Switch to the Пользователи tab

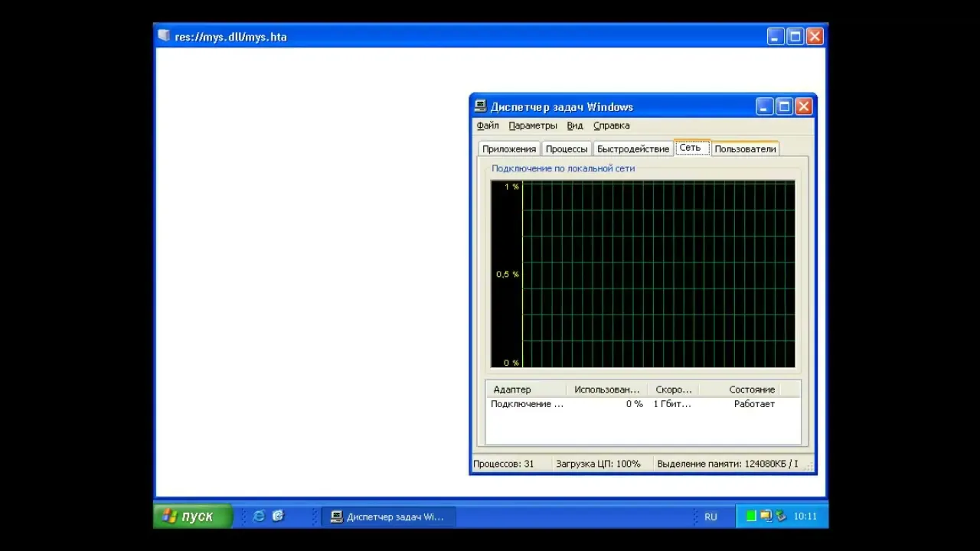(x=745, y=149)
